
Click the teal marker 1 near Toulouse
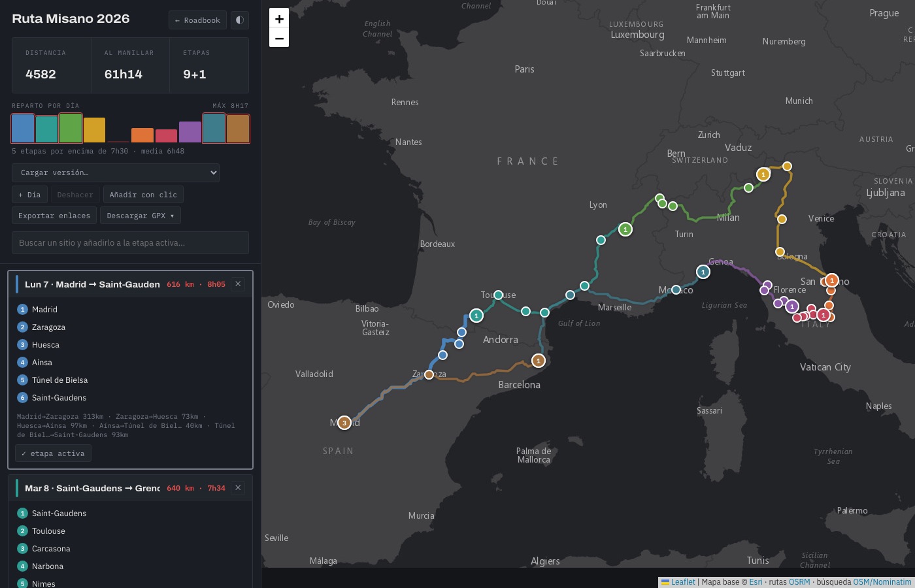(x=476, y=316)
